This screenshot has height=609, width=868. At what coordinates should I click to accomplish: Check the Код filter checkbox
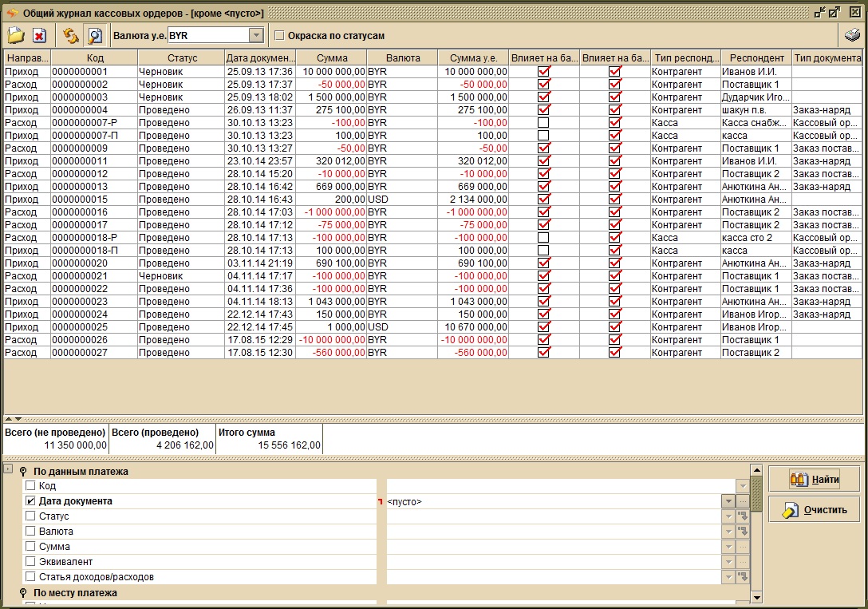pos(30,485)
